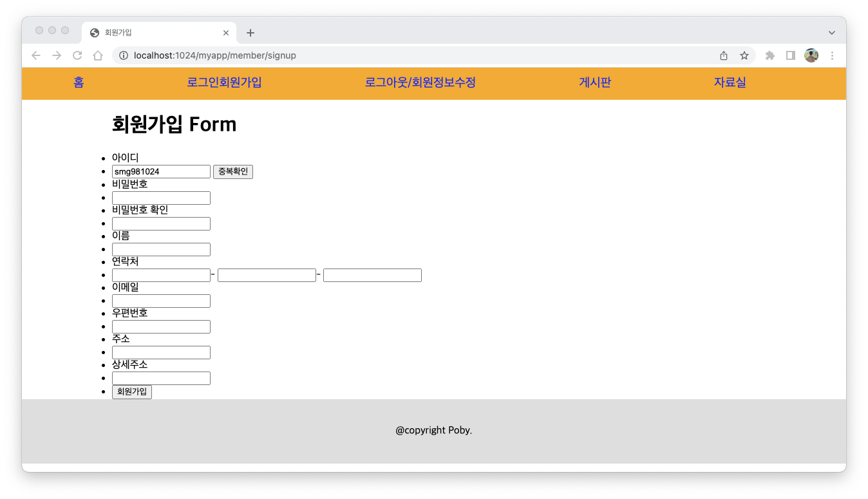Click the 우편번호 label
The width and height of the screenshot is (868, 499).
pyautogui.click(x=129, y=313)
